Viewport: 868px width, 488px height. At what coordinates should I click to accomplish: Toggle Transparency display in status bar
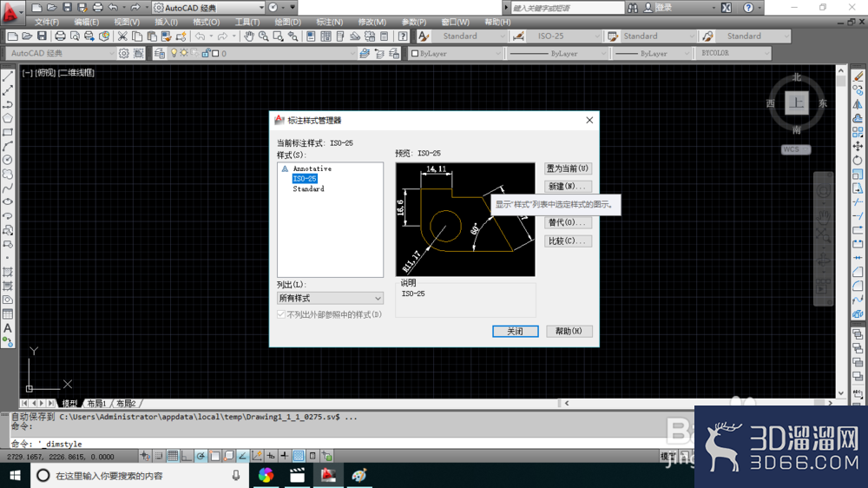[x=299, y=456]
